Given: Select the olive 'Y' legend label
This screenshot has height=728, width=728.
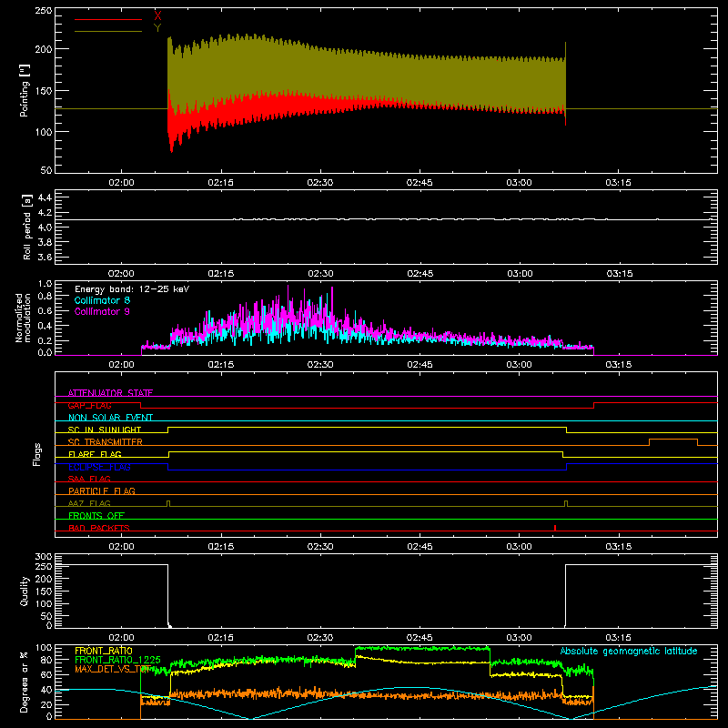Looking at the screenshot, I should [157, 28].
